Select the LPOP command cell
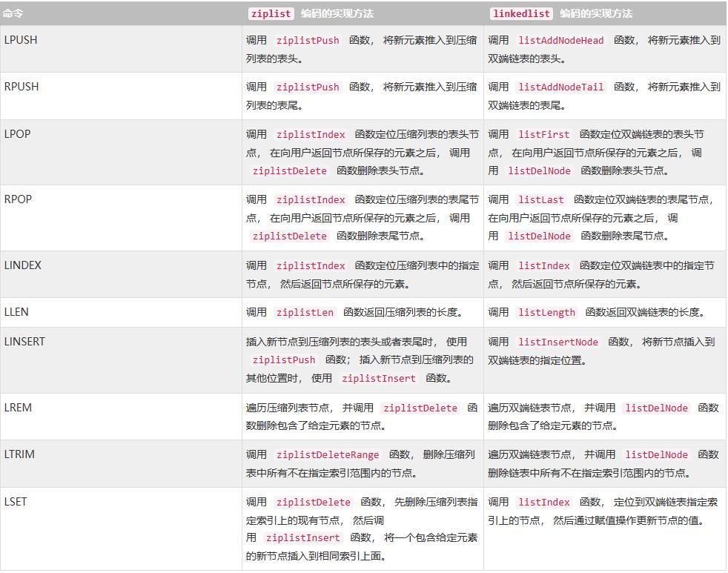The width and height of the screenshot is (728, 573). coord(121,152)
